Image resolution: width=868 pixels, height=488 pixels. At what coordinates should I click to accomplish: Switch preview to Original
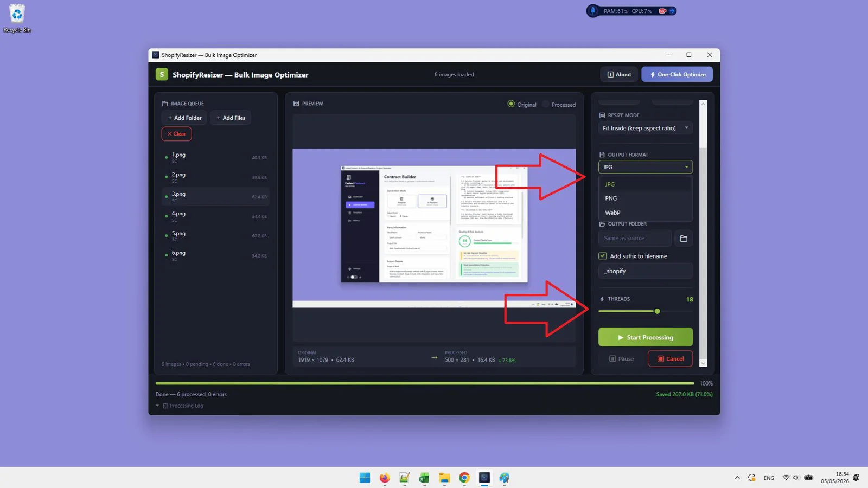522,104
